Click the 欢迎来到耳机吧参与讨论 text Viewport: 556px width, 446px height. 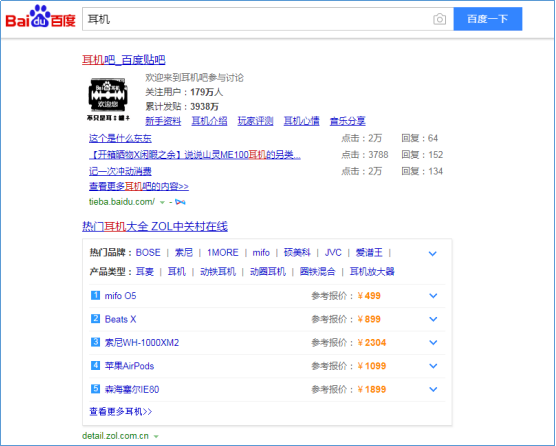194,78
